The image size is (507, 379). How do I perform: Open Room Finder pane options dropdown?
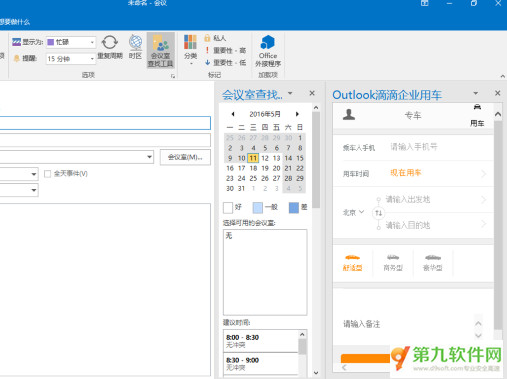click(x=290, y=93)
